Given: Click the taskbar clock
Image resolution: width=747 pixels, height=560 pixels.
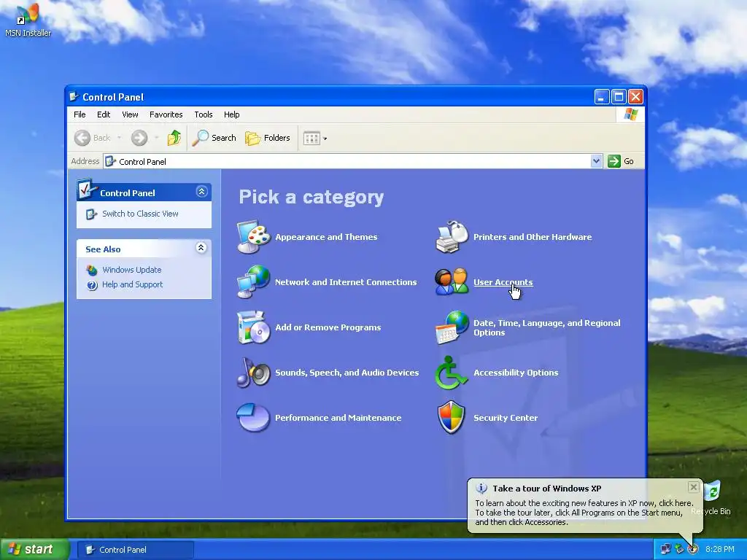Looking at the screenshot, I should pos(719,549).
